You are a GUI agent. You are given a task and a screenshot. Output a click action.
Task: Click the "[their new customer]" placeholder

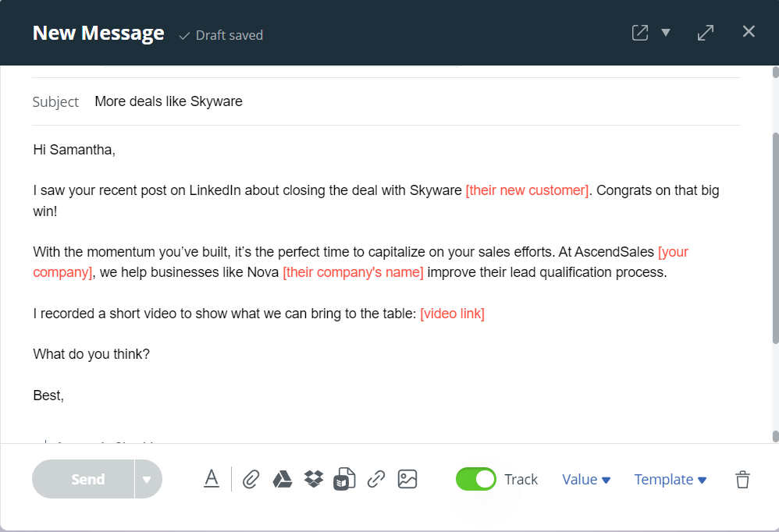527,190
